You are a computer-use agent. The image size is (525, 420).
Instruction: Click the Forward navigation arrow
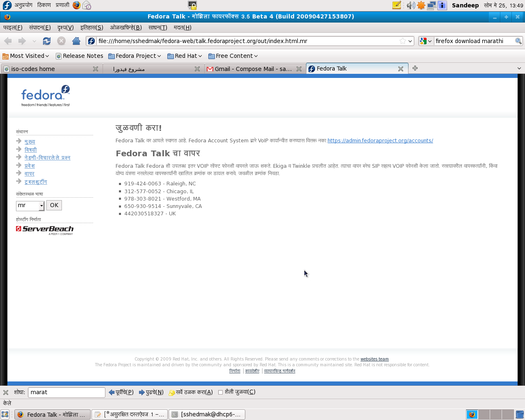pyautogui.click(x=22, y=41)
